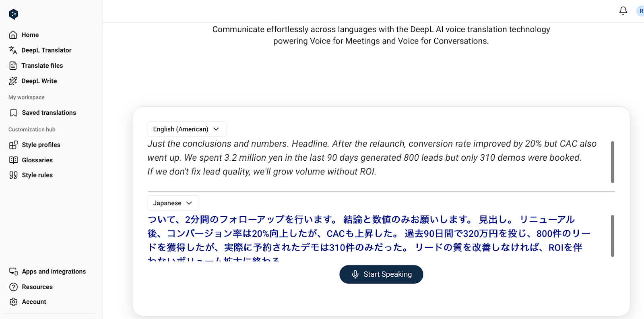Open the Resources menu item

click(x=37, y=287)
